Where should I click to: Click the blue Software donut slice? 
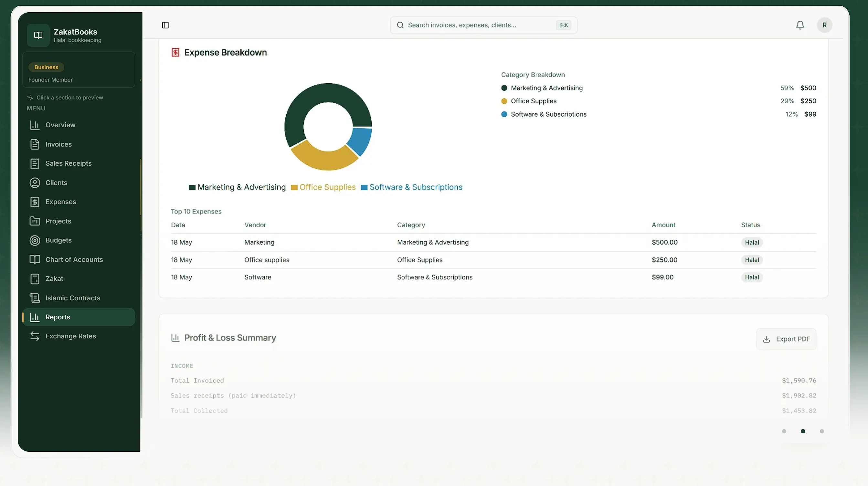point(361,140)
